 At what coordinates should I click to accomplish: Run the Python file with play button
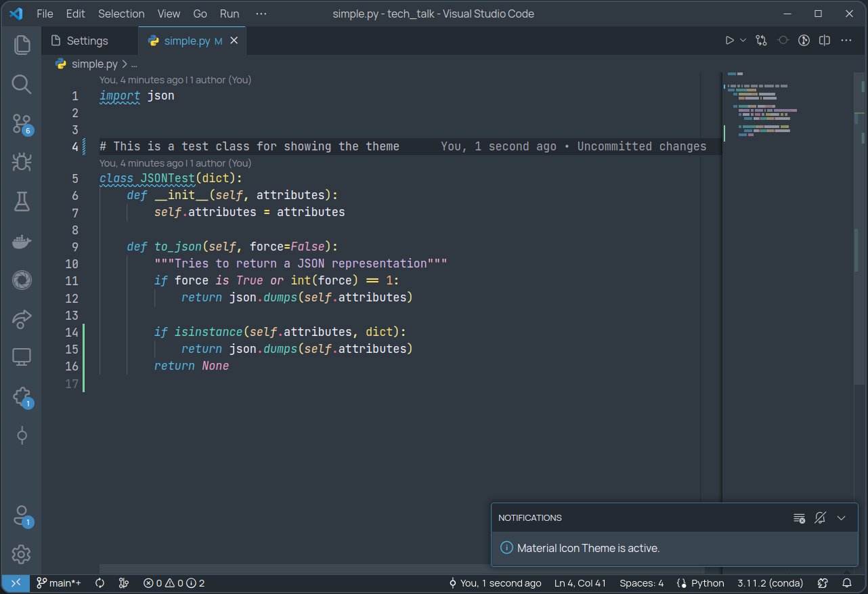[x=729, y=41]
